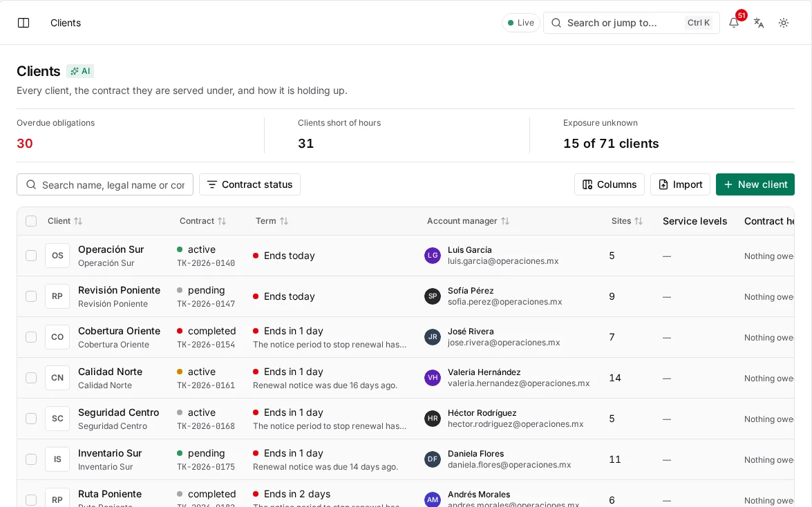Sort by the Account manager column

click(468, 221)
